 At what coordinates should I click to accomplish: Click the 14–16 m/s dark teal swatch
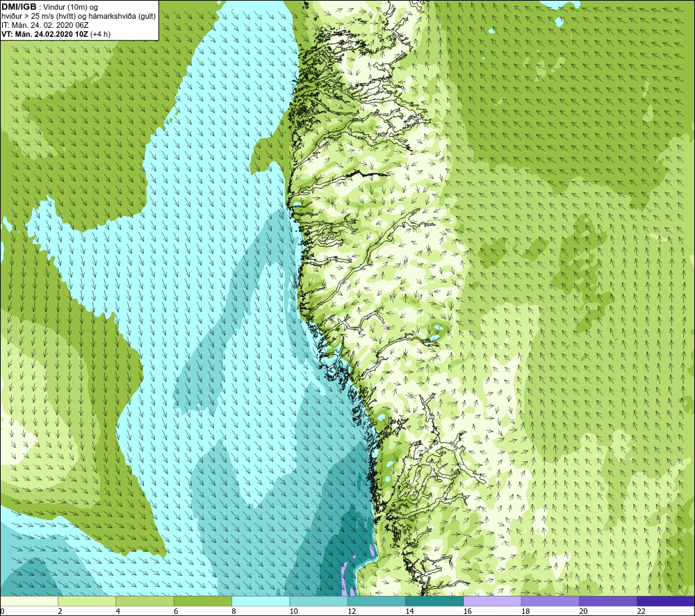pos(434,601)
